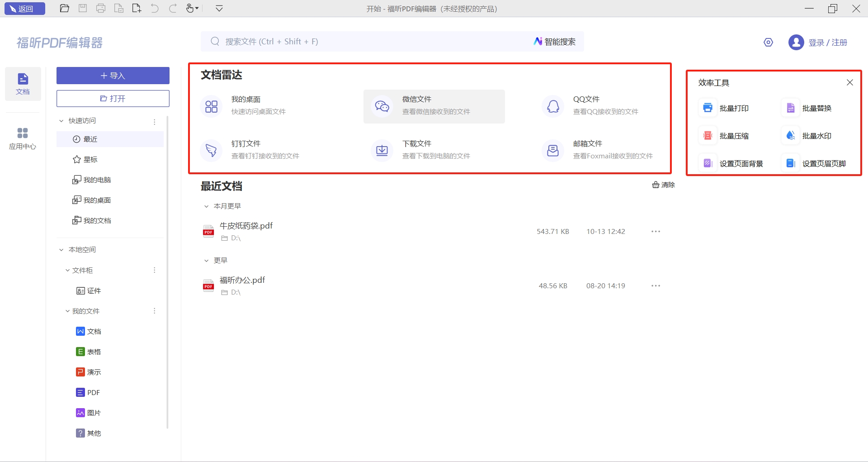Select 星标 starred items
The height and width of the screenshot is (462, 868).
click(110, 160)
